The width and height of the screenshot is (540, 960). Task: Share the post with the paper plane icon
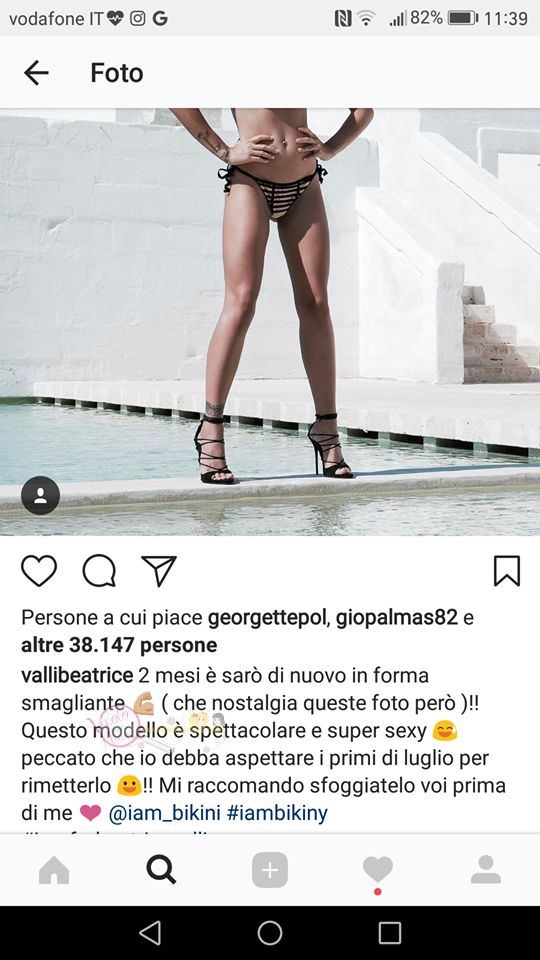click(159, 571)
